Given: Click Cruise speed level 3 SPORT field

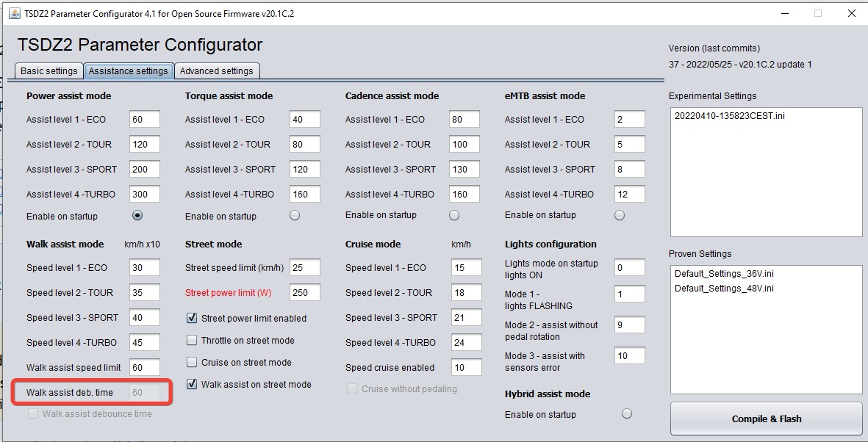Looking at the screenshot, I should tap(466, 317).
